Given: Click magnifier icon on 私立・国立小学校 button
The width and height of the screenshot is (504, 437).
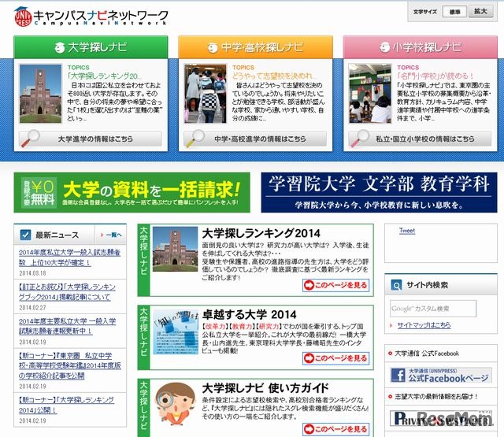Looking at the screenshot, I should [360, 139].
